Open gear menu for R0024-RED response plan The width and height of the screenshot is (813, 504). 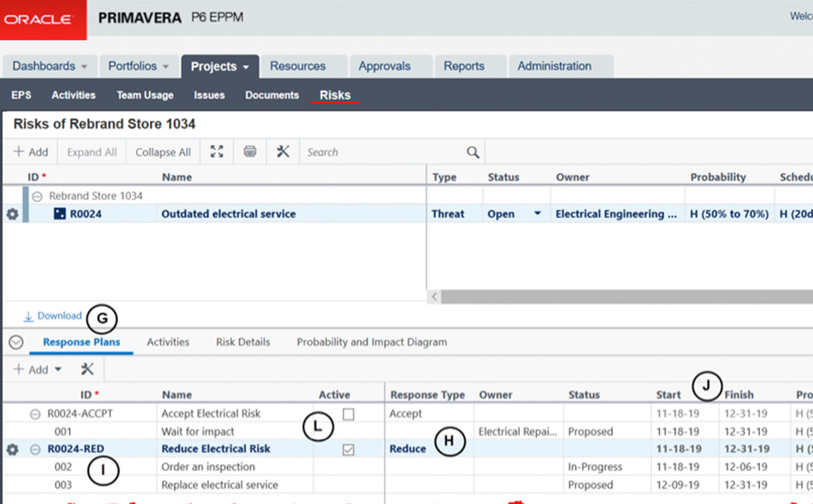point(12,449)
